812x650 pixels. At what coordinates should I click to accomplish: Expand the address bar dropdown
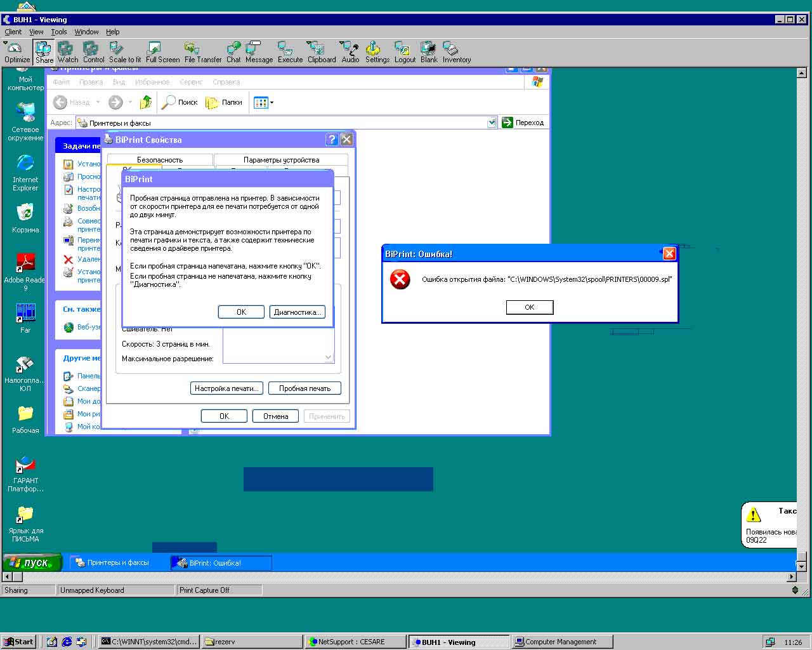(x=492, y=123)
